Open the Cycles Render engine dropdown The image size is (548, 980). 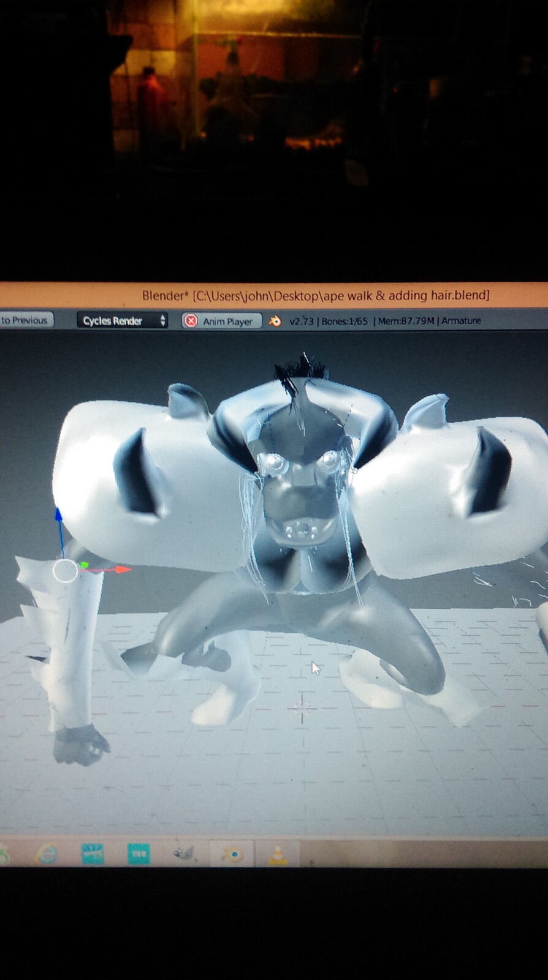122,320
